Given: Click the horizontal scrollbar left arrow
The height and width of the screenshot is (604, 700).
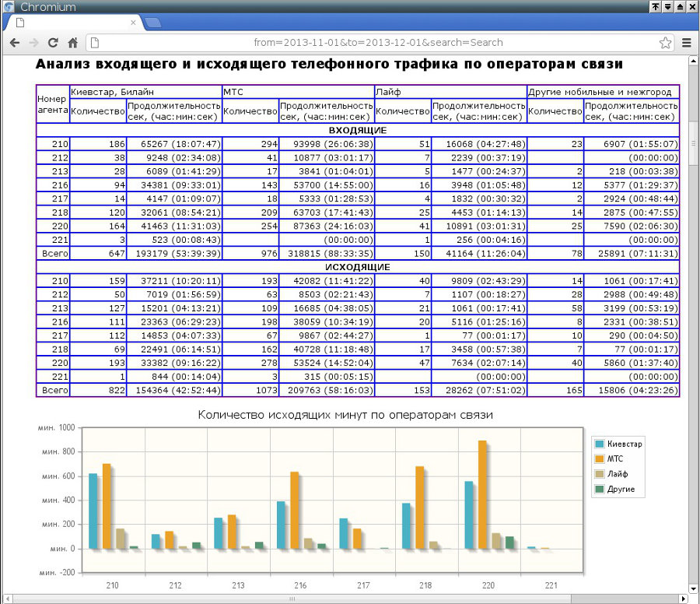Looking at the screenshot, I should point(6,599).
